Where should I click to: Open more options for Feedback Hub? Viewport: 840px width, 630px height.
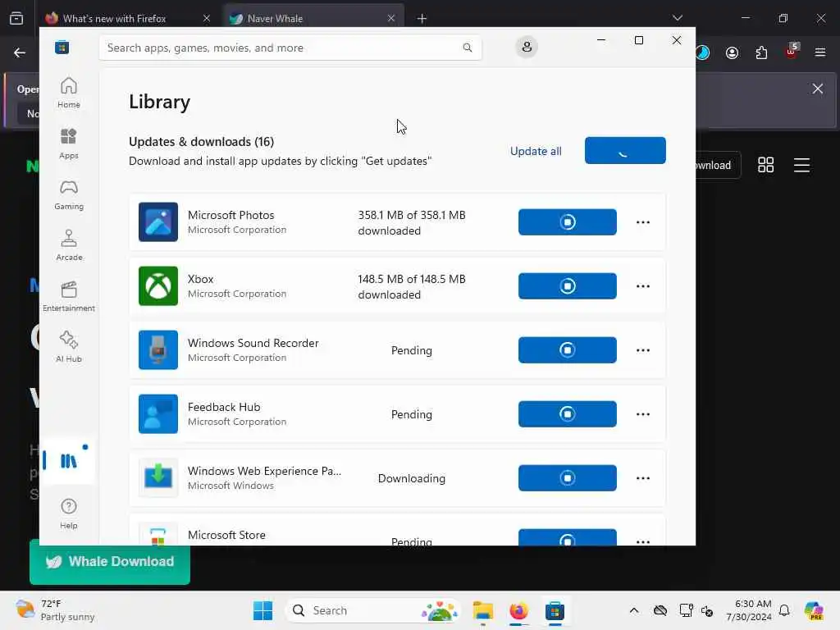pos(643,413)
